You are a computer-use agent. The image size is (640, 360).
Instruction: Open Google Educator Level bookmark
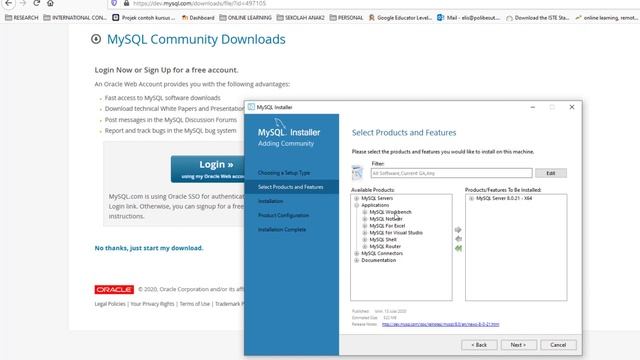click(x=400, y=18)
